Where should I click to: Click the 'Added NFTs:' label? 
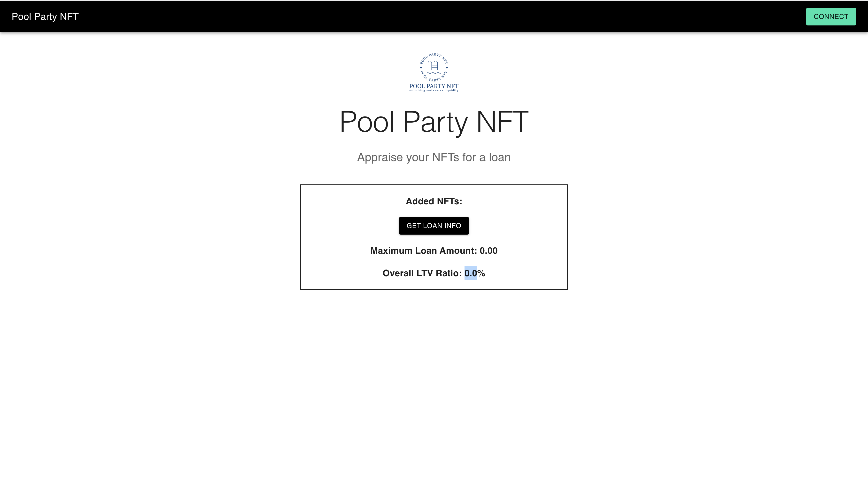point(434,201)
